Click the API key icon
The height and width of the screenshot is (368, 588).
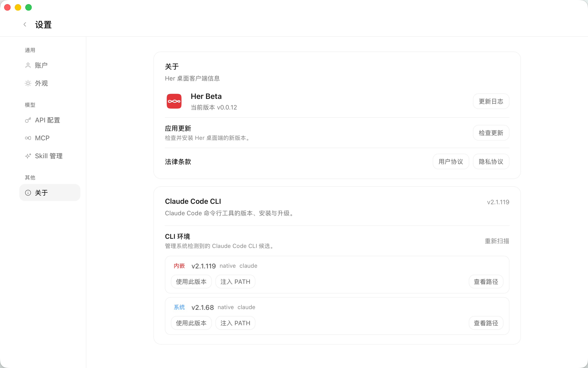(28, 120)
